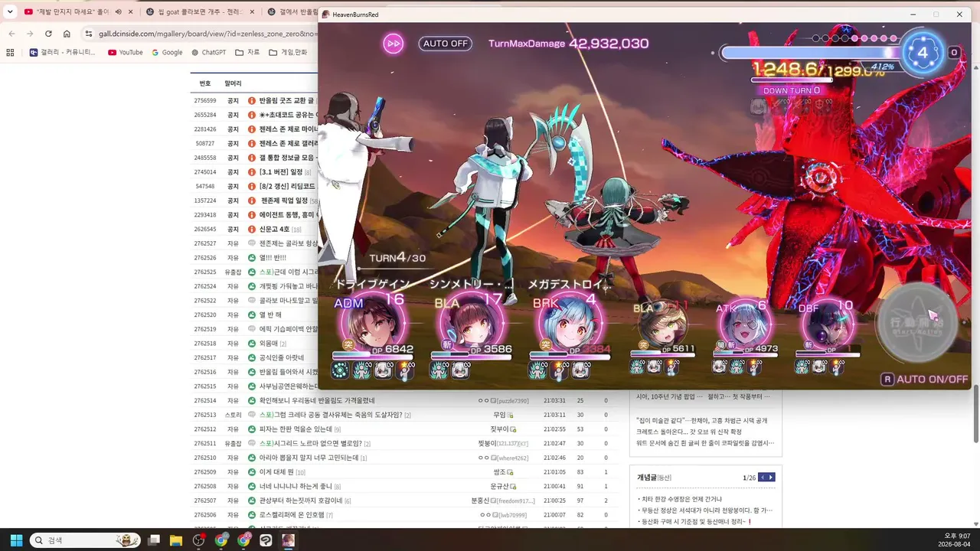Viewport: 980px width, 551px height.
Task: Open the post '그럼 크레타 공동 결사유체는 죽음의 도살자임?'
Action: 332,415
